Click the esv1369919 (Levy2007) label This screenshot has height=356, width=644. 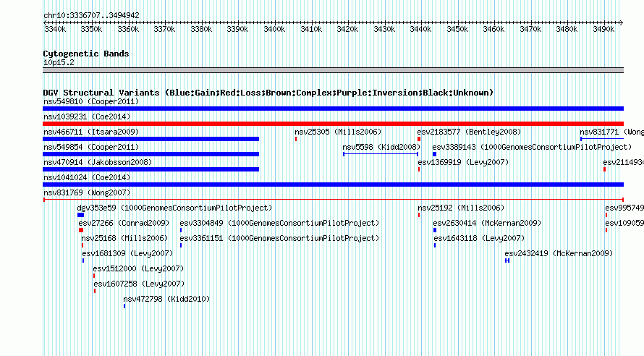(463, 162)
